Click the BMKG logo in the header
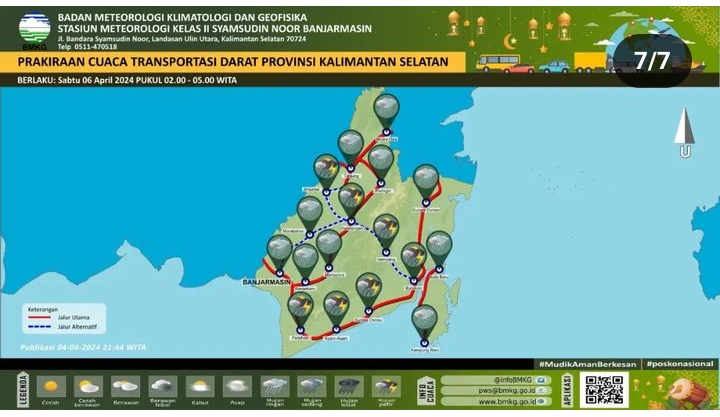720x417 pixels. click(34, 29)
